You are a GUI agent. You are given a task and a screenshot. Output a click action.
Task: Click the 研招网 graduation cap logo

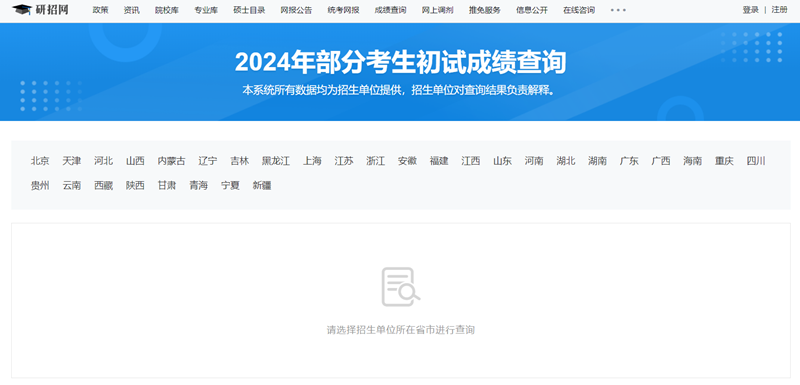click(40, 10)
